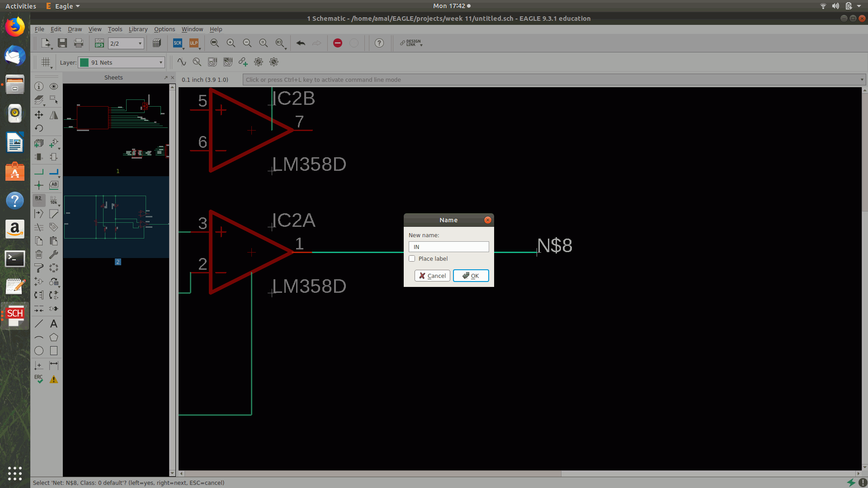Viewport: 868px width, 488px height.
Task: Toggle the grid settings icon
Action: coord(46,62)
